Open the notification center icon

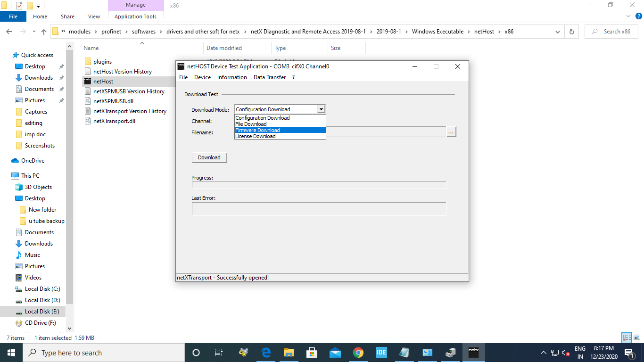[x=629, y=353]
